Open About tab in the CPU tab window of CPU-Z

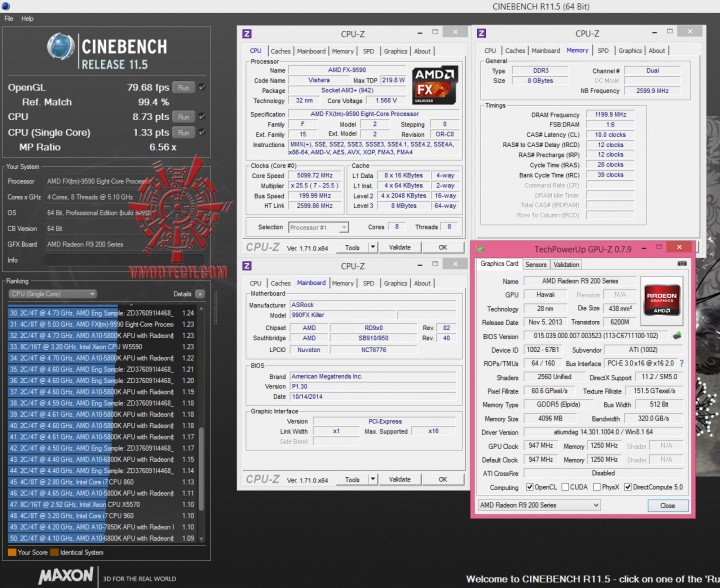tap(422, 51)
